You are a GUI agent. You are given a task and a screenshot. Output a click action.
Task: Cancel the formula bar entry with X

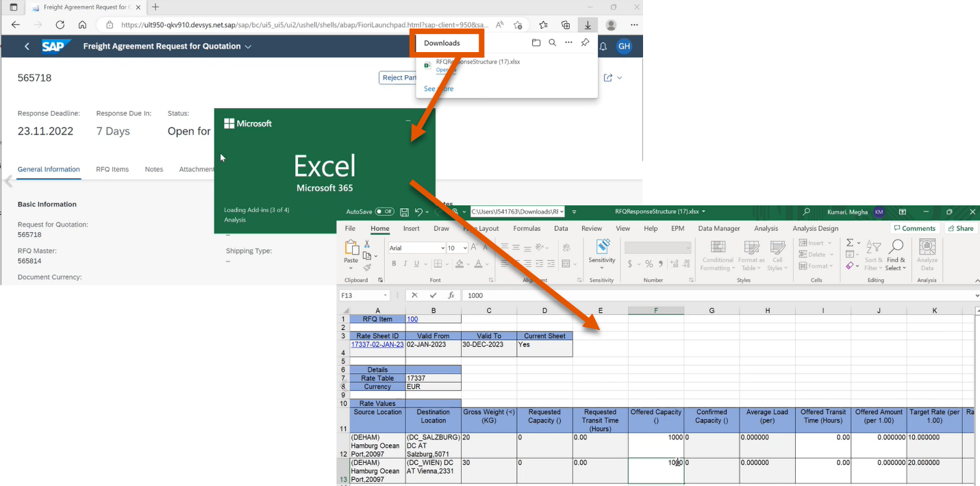tap(414, 296)
